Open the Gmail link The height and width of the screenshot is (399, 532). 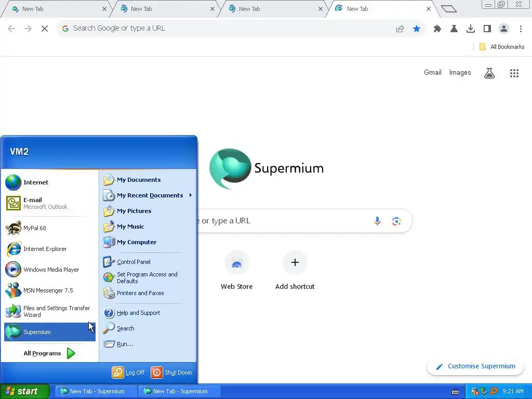(433, 73)
